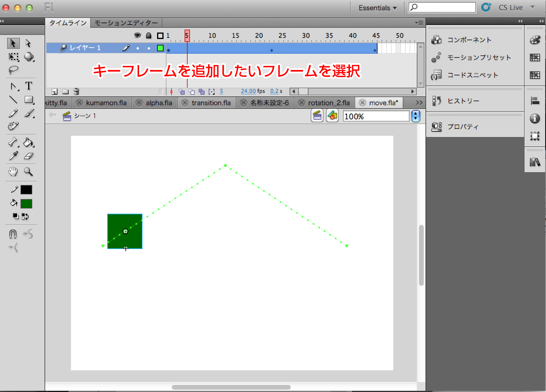546x392 pixels.
Task: Open the Essentials workspace dropdown
Action: pos(377,8)
